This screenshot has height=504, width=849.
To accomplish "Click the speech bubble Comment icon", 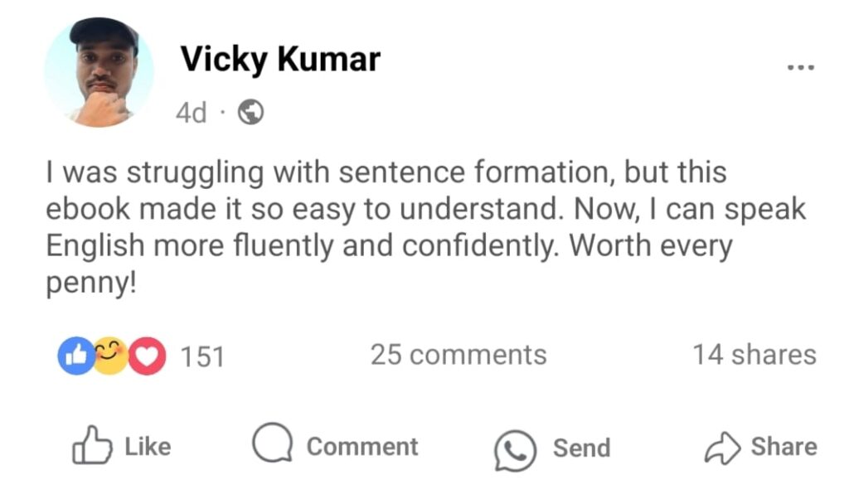I will (x=272, y=444).
